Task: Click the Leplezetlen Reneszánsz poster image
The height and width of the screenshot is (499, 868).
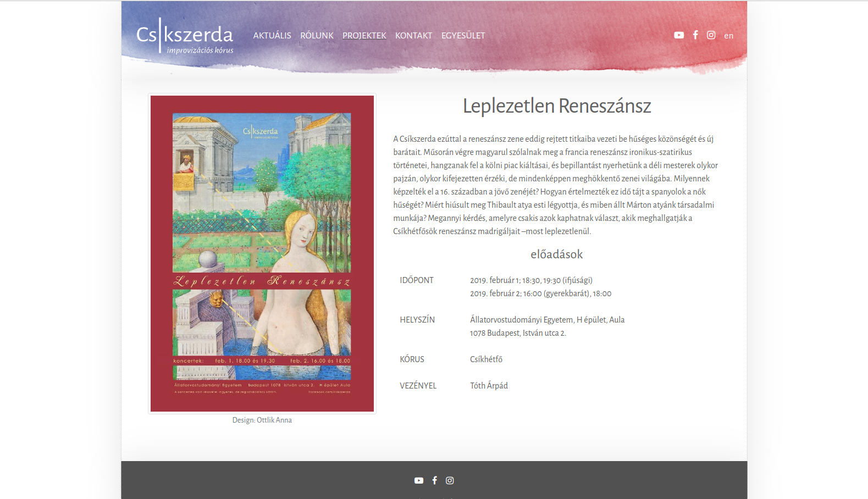Action: (262, 253)
